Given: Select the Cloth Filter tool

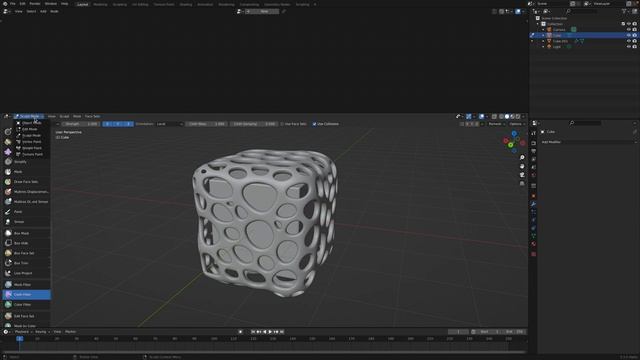Looking at the screenshot, I should 27,294.
